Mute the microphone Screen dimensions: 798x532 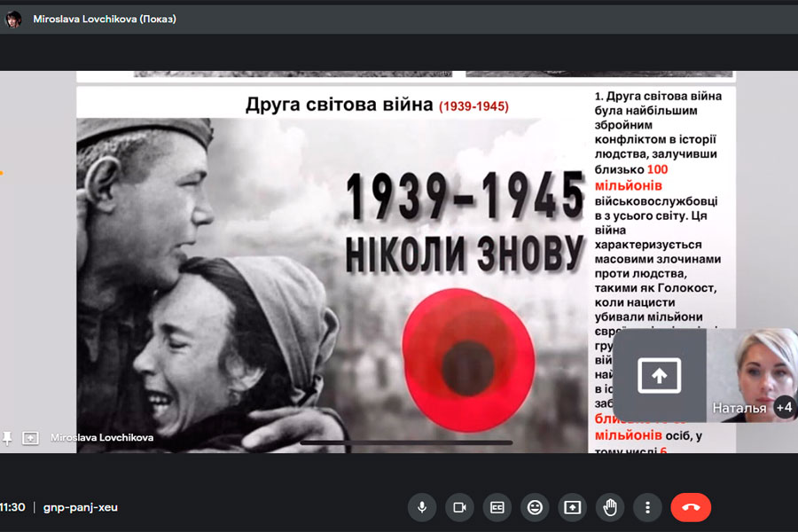(x=422, y=507)
